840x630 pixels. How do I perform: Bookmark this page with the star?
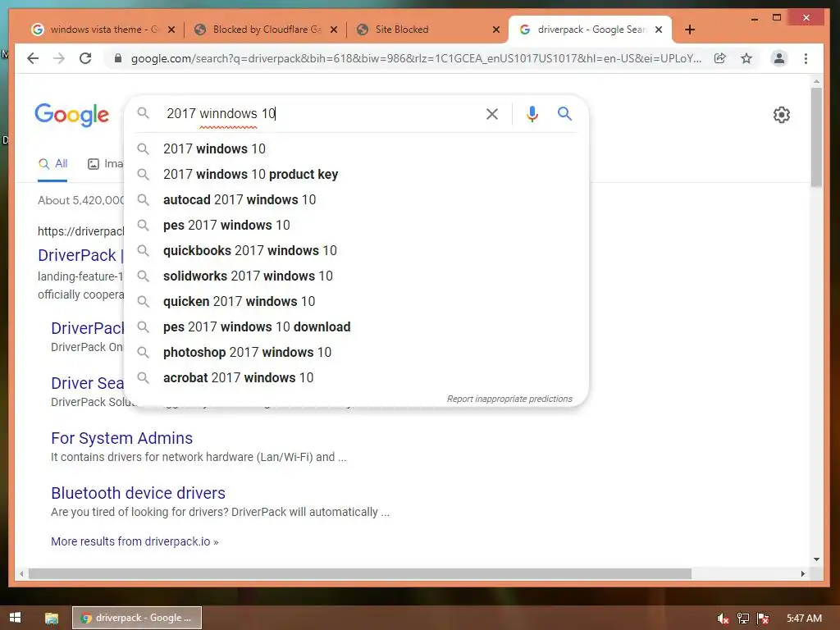pyautogui.click(x=746, y=58)
